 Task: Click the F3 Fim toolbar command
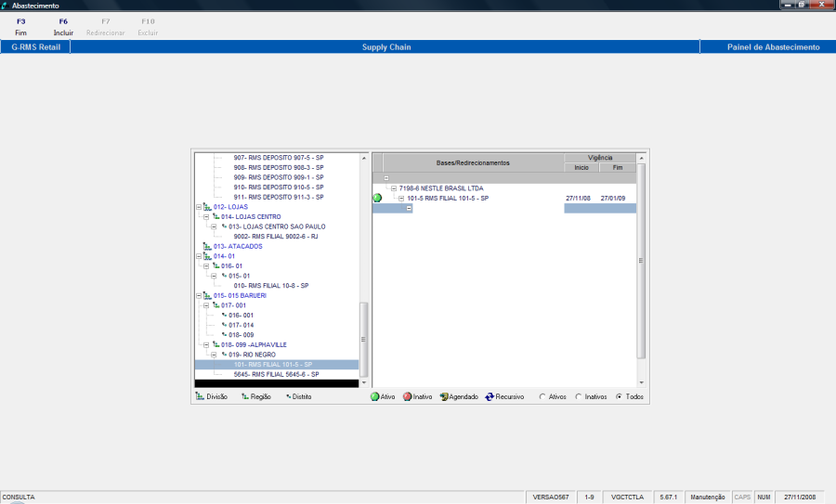[x=20, y=27]
